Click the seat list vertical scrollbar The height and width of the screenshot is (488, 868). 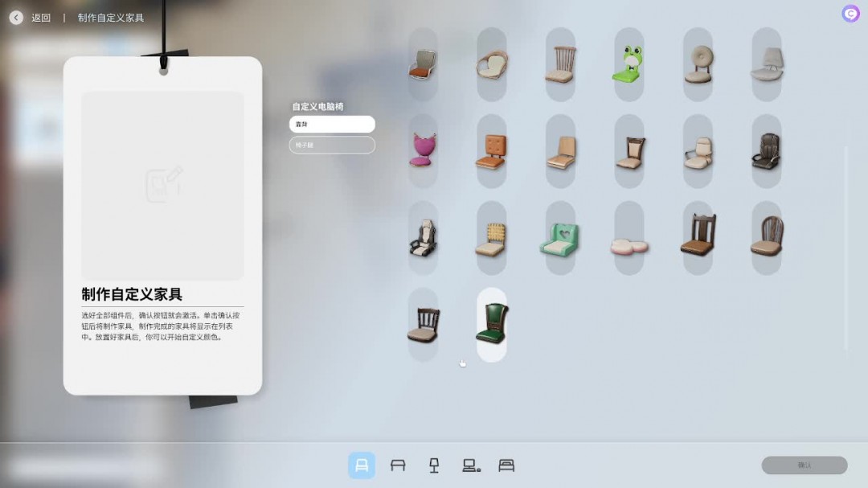pos(845,248)
